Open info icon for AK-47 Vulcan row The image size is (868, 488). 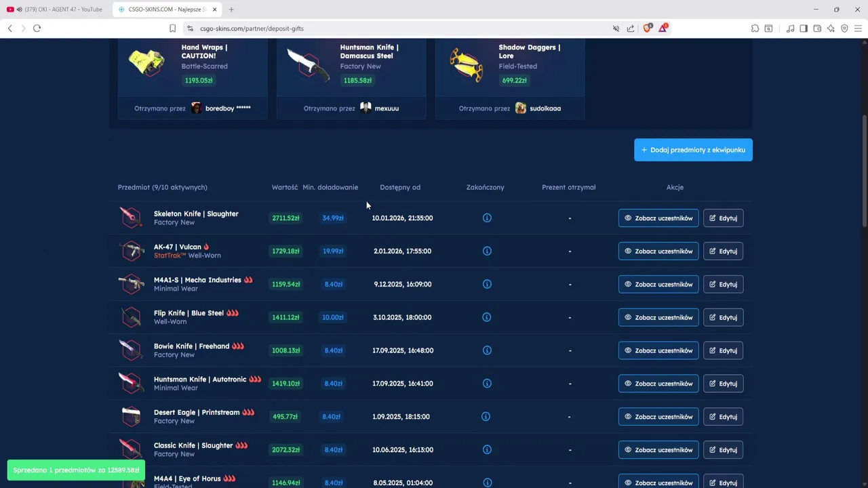(x=487, y=251)
